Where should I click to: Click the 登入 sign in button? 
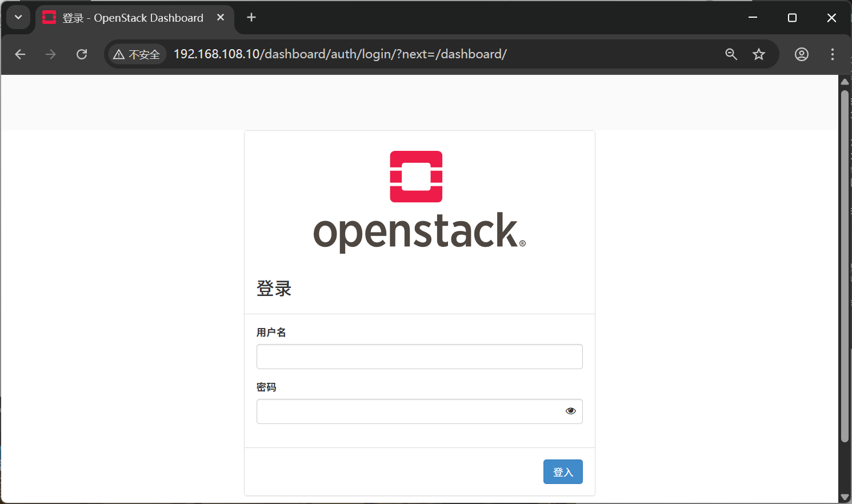[563, 472]
